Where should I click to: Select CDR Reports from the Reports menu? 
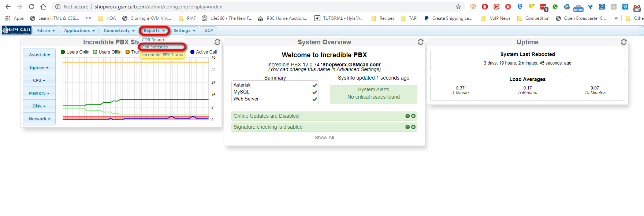154,40
